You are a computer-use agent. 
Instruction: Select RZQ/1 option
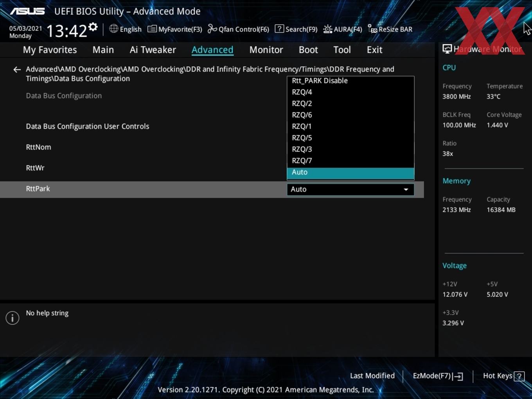[350, 126]
